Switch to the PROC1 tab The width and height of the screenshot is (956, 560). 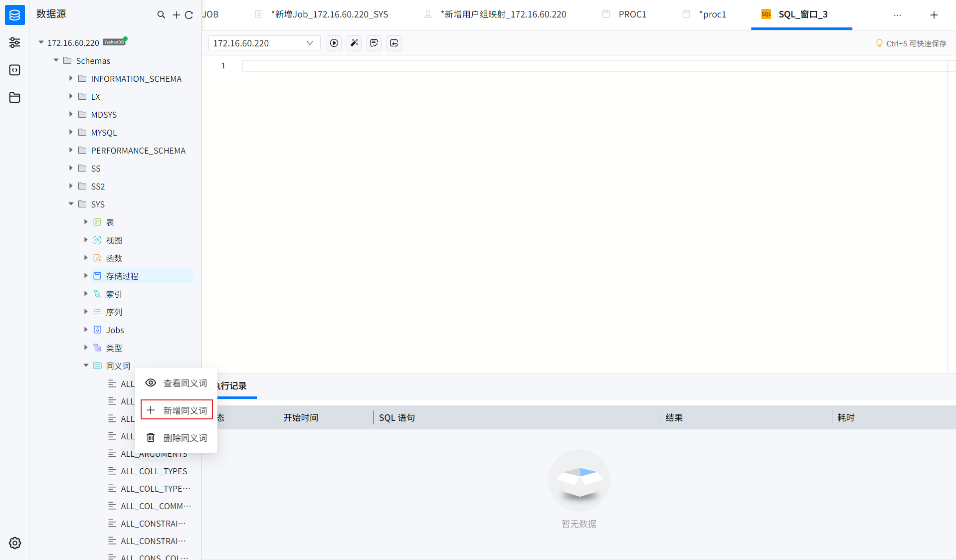[632, 14]
